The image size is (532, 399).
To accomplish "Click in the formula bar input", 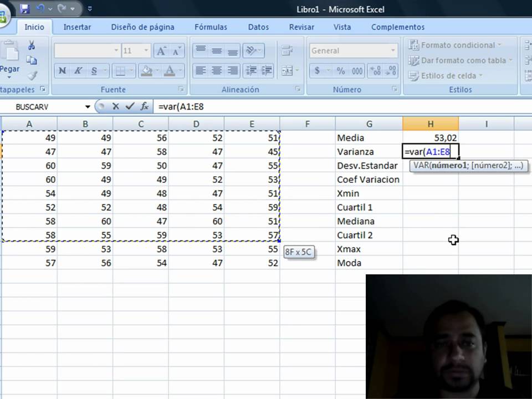I will point(342,106).
